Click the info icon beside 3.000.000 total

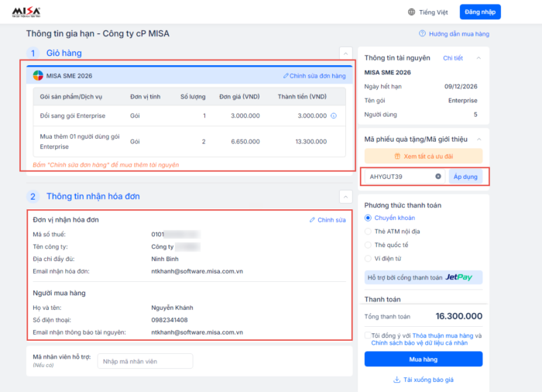pos(334,116)
